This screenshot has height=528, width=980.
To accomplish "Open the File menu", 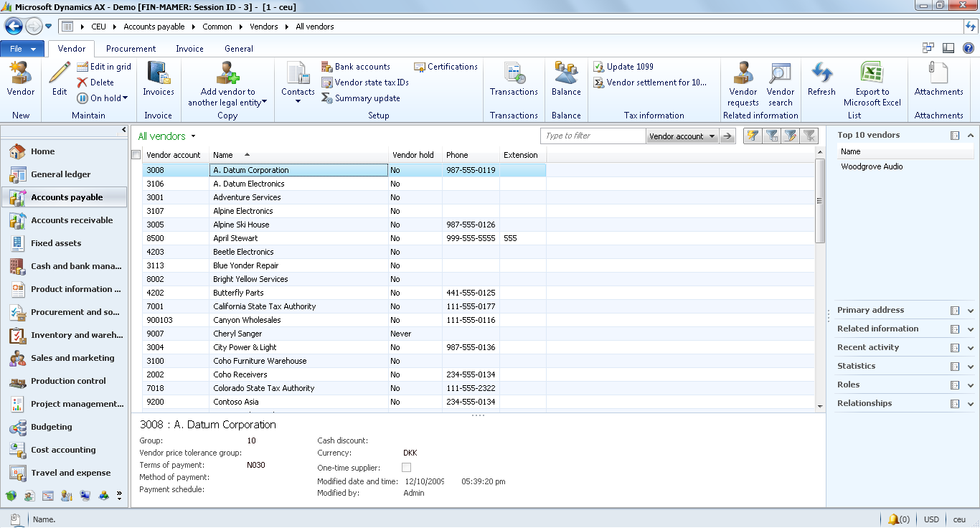I will coord(22,49).
